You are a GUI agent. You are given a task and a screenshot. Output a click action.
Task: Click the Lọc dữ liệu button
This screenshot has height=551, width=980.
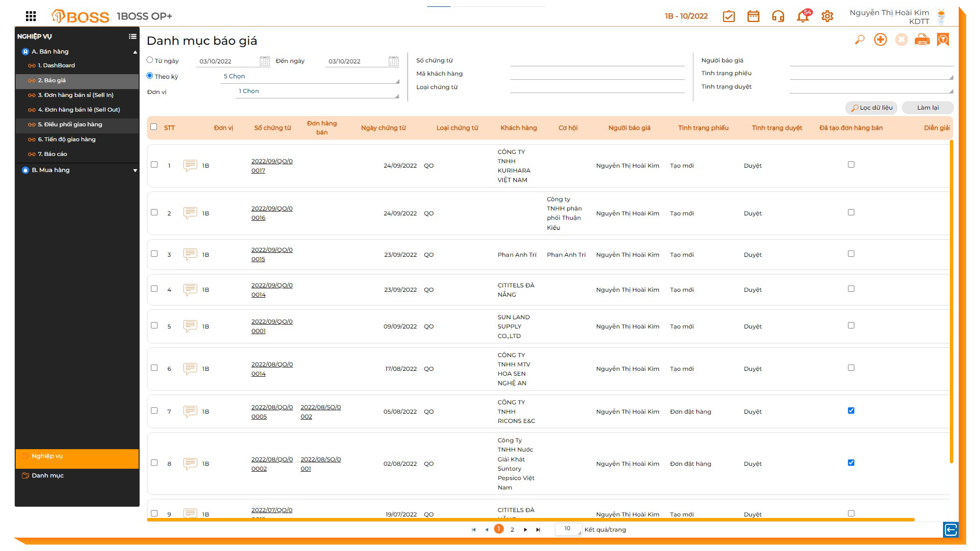point(871,108)
